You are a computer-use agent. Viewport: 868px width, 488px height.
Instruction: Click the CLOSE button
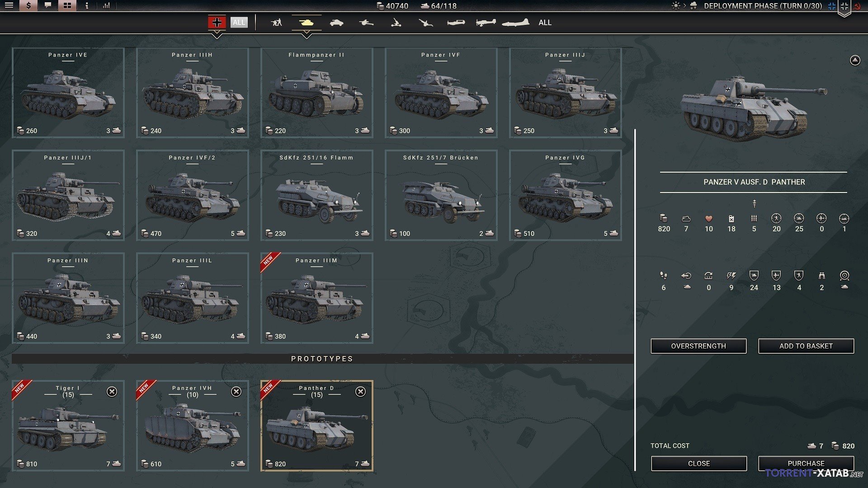699,464
